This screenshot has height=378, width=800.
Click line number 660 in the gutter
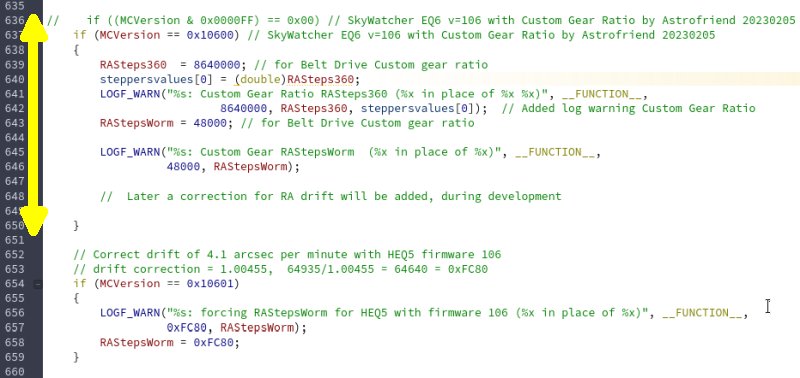pos(14,371)
